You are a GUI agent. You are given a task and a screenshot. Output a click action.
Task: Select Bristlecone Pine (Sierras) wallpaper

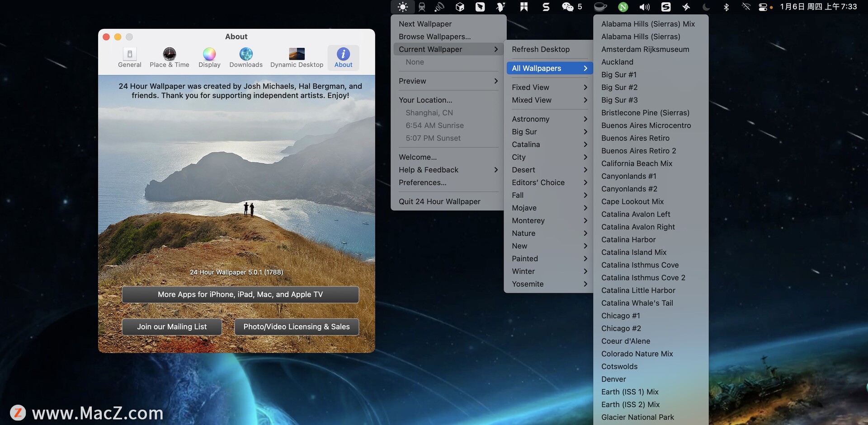tap(651, 112)
